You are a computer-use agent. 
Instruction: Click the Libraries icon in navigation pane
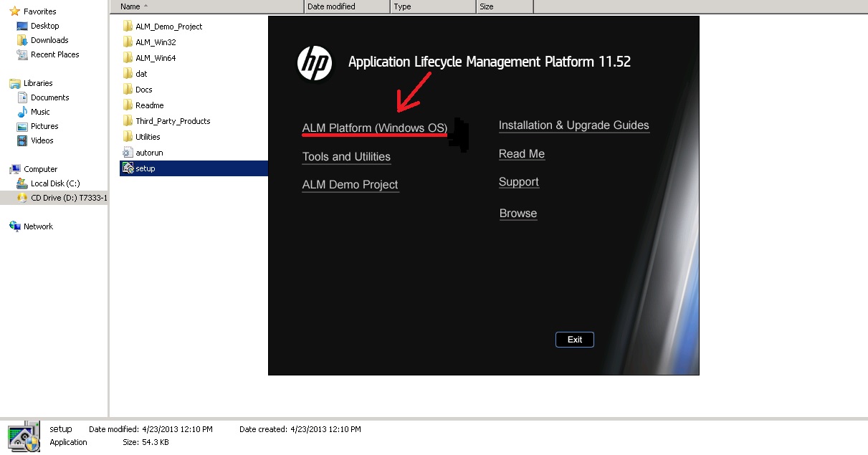click(x=14, y=83)
